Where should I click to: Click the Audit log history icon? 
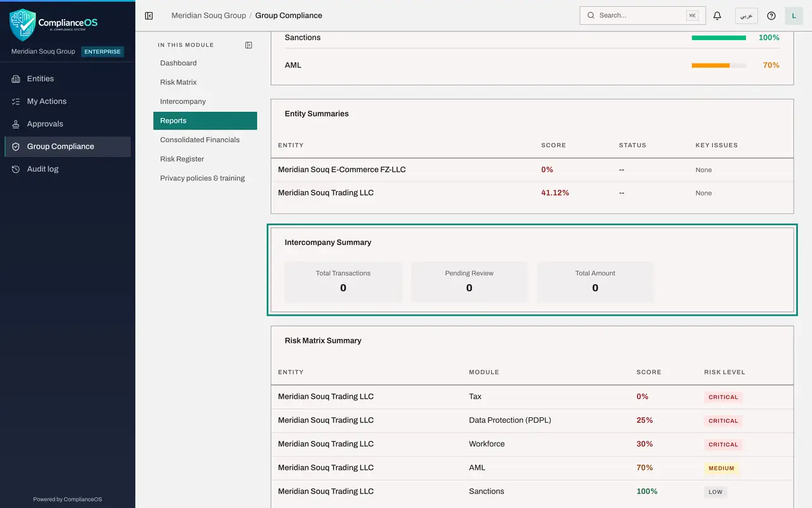pyautogui.click(x=16, y=169)
